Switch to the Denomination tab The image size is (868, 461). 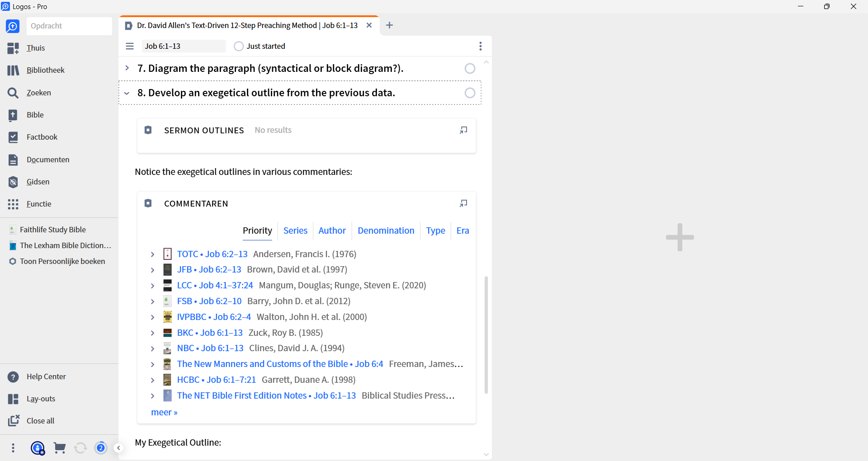[x=386, y=230]
